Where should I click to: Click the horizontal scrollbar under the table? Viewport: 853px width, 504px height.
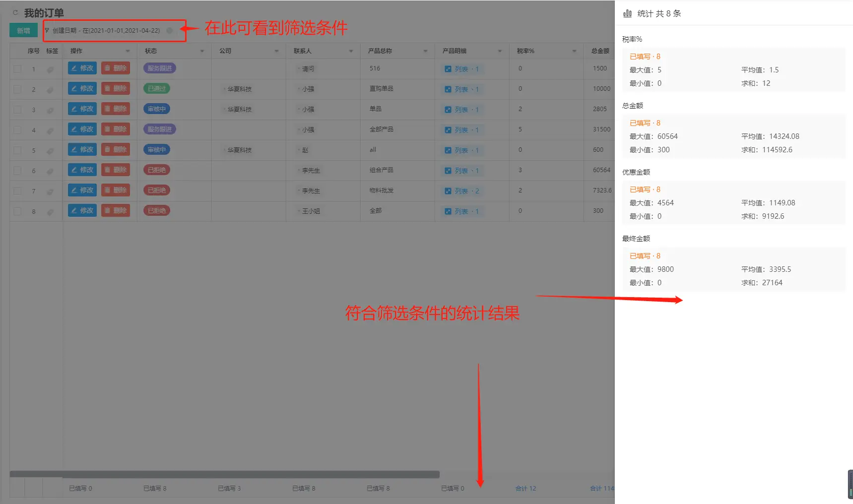point(224,474)
